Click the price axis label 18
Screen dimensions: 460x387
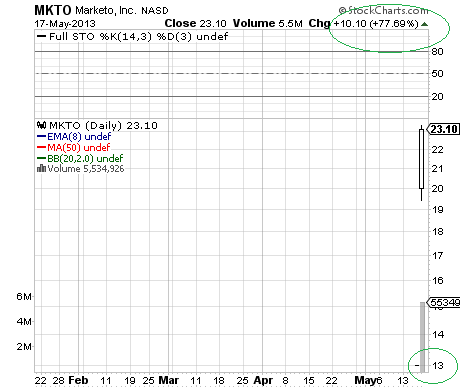coord(438,231)
